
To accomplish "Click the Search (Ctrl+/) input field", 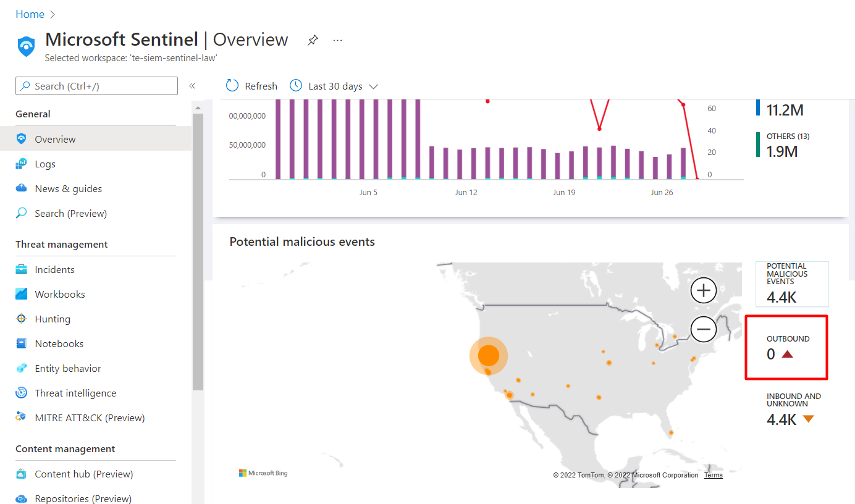I will (96, 86).
